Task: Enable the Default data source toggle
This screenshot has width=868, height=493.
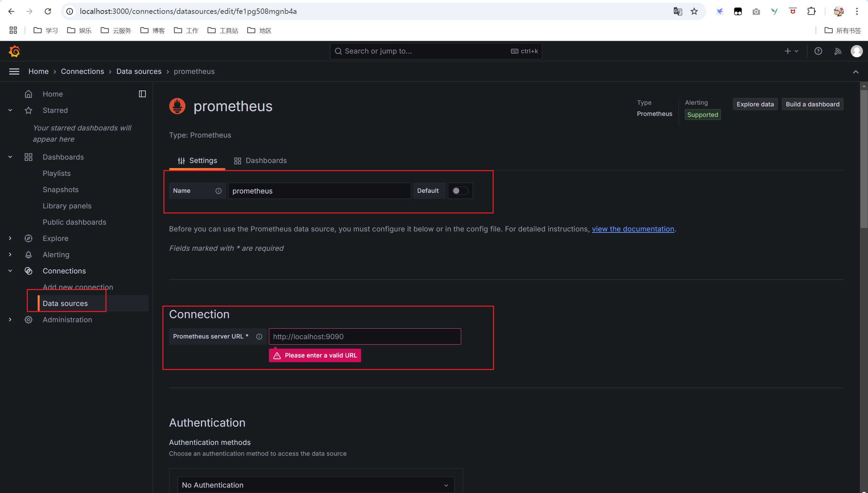Action: tap(460, 191)
